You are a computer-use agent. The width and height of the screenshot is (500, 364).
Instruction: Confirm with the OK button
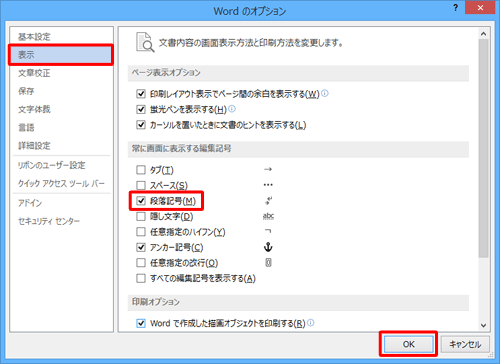(409, 344)
